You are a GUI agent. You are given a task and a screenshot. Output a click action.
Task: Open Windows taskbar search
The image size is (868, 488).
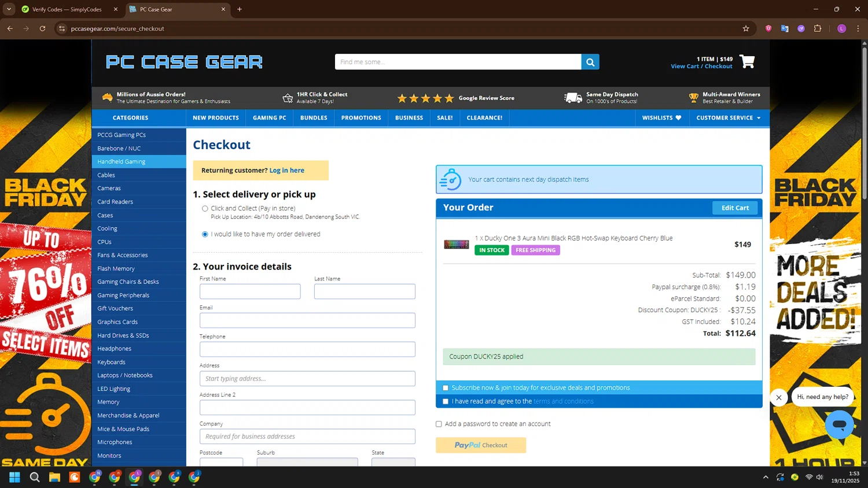click(x=35, y=477)
